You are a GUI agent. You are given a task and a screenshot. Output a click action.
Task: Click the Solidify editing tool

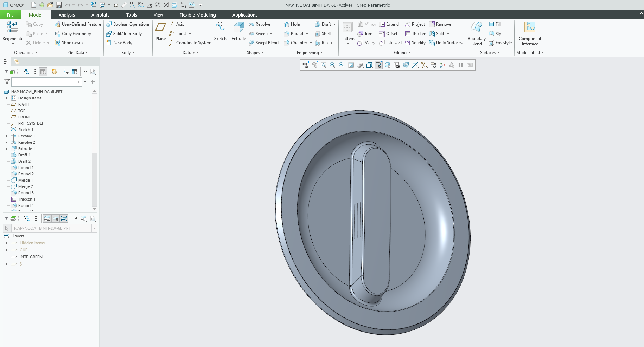(415, 43)
